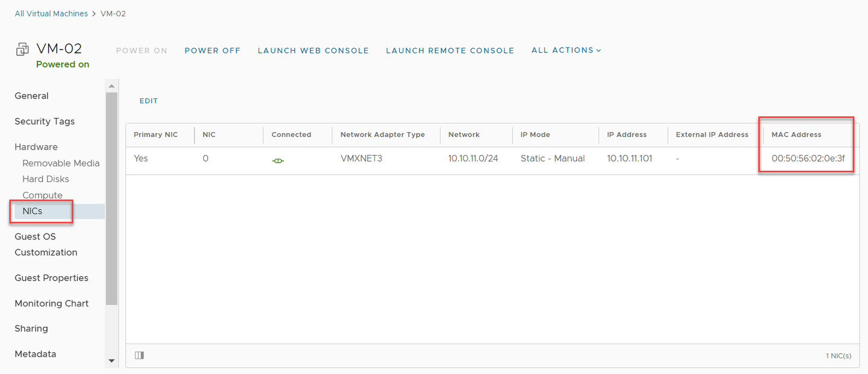The image size is (868, 374).
Task: Open the Monitoring Chart section
Action: (x=51, y=303)
